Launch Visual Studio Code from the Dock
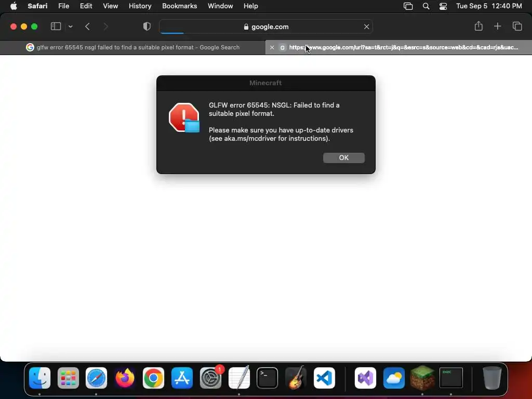 click(324, 378)
